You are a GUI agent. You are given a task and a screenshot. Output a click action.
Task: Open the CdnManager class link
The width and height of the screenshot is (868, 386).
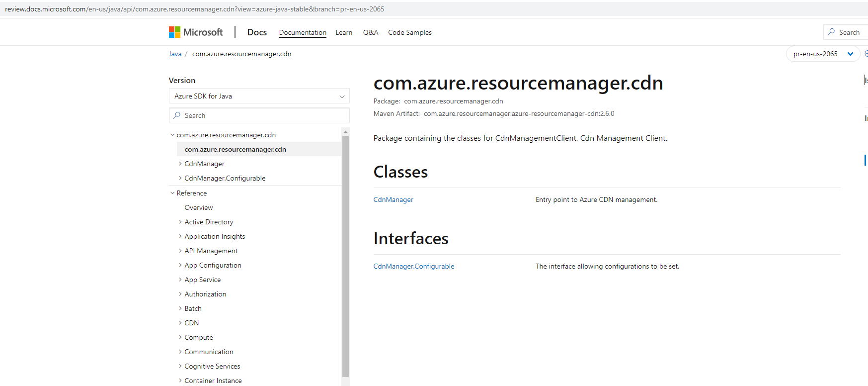[x=394, y=199]
